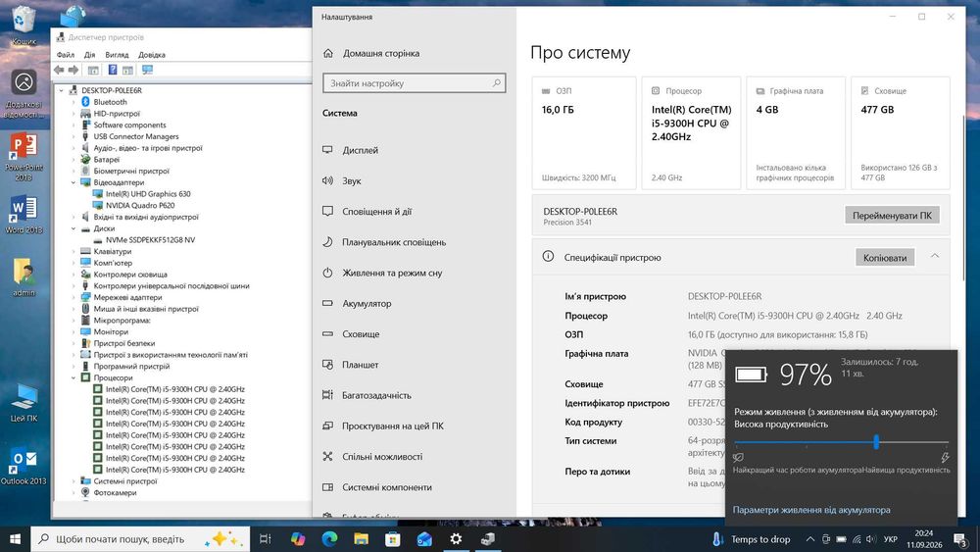Expand the USB Connector Managers category
The width and height of the screenshot is (980, 552).
point(73,136)
